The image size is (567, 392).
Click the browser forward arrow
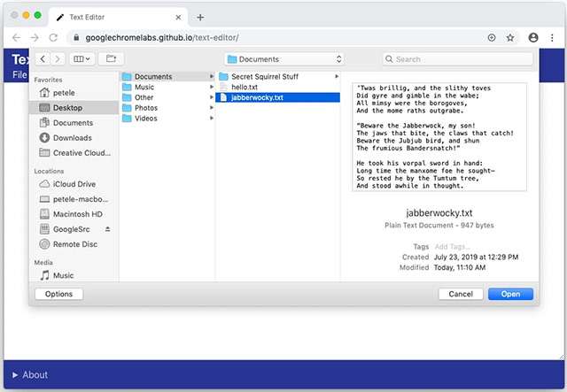coord(35,37)
